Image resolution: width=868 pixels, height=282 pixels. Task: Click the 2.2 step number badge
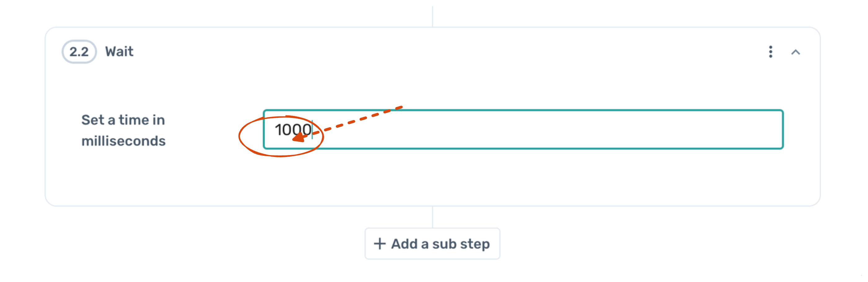coord(79,51)
